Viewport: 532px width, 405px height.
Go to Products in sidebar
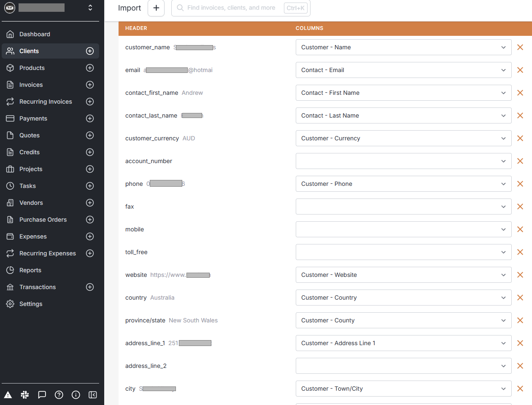32,68
